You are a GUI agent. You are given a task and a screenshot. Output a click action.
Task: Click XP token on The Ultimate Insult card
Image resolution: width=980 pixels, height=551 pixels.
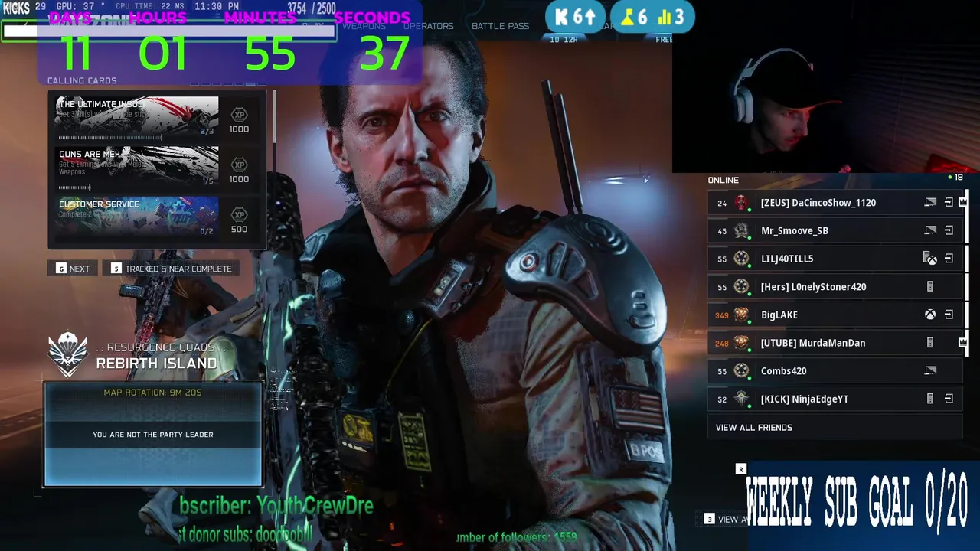(239, 115)
